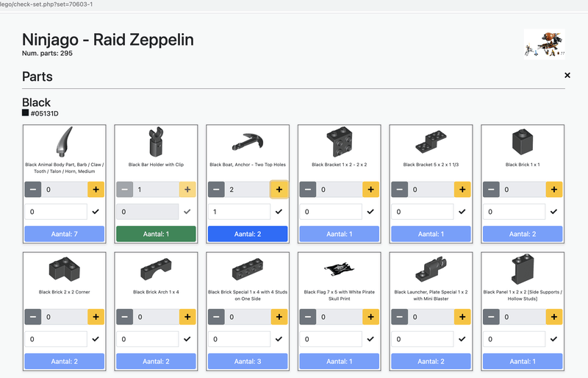Increase quantity of Black Brick Arch 1 x 4
Viewport: 588px width, 378px height.
click(187, 317)
